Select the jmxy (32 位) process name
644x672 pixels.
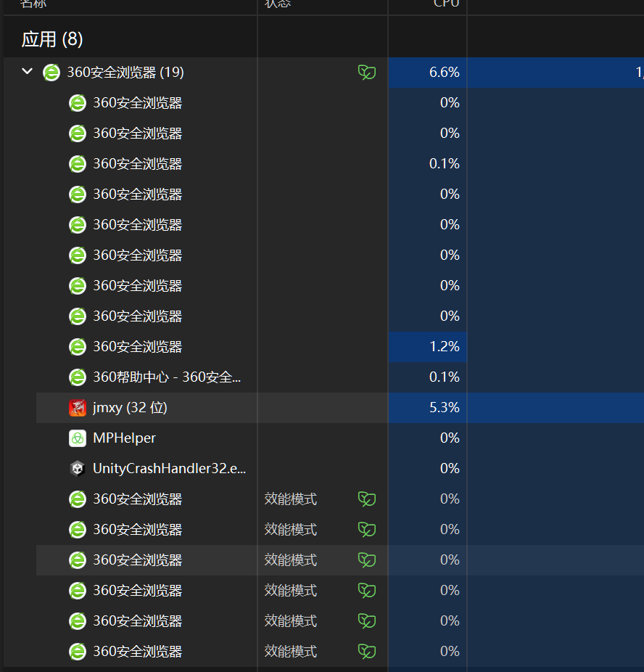pos(130,408)
